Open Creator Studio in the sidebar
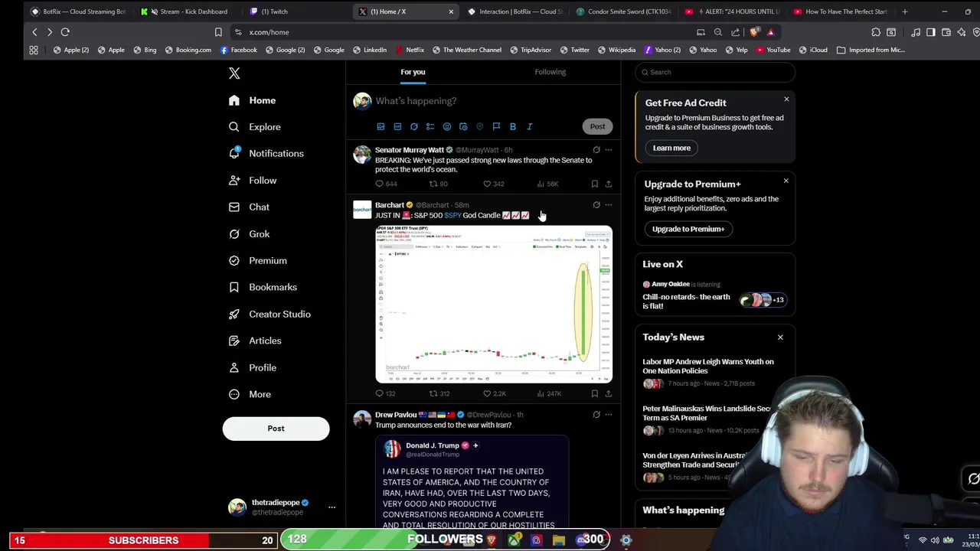The width and height of the screenshot is (980, 551). click(269, 314)
